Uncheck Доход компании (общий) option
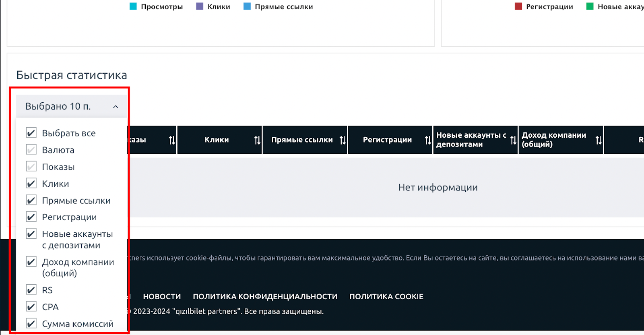The height and width of the screenshot is (335, 644). click(x=31, y=262)
